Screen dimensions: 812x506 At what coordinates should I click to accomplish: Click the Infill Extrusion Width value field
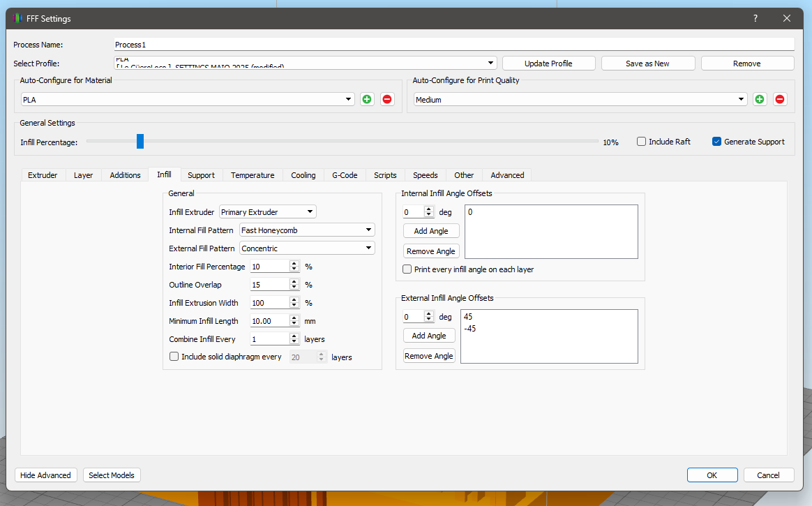click(269, 302)
